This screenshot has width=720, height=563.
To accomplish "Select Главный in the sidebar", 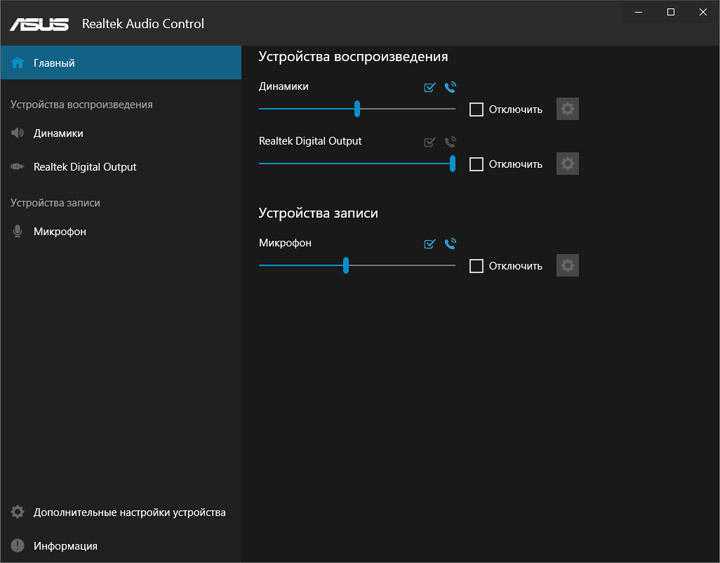I will [54, 63].
